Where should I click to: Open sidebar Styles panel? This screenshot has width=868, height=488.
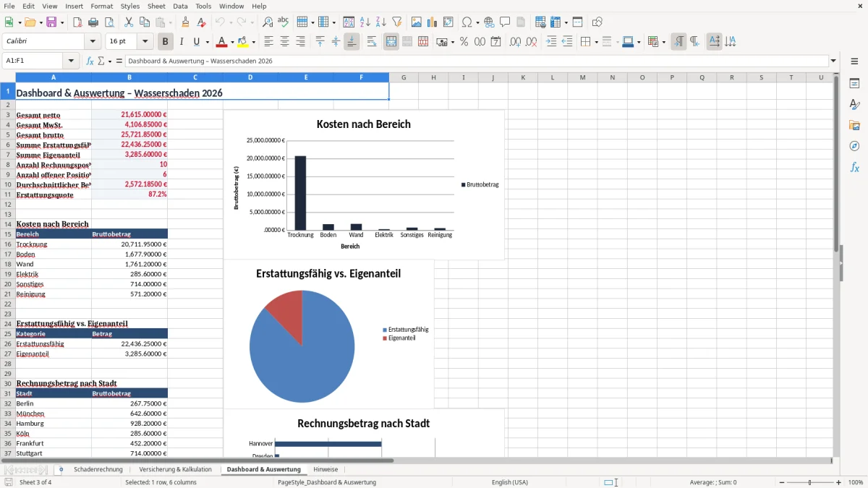[854, 104]
